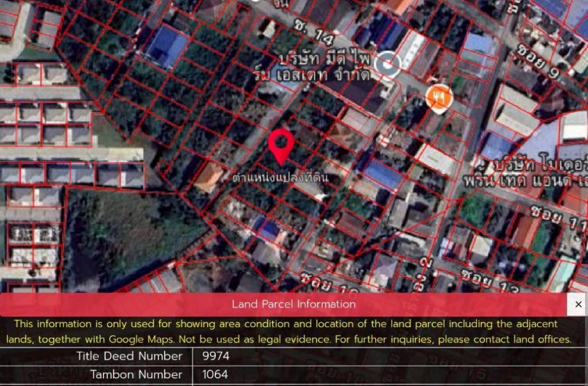Select the gray circular company marker
The height and width of the screenshot is (386, 588).
tap(388, 63)
